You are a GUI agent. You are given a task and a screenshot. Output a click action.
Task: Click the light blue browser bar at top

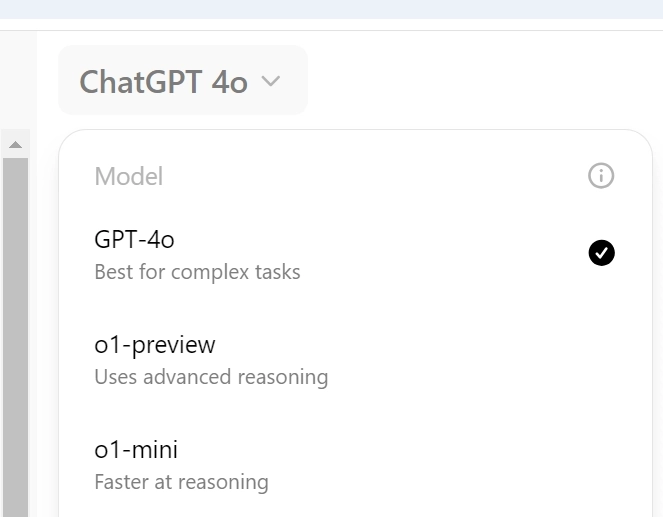(x=331, y=9)
